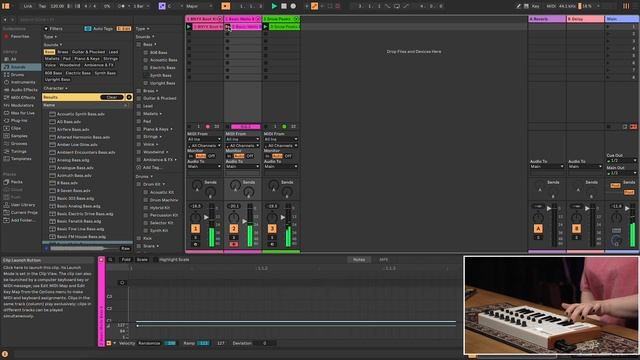Expand the Character filter group
This screenshot has width=640, height=360.
tap(55, 88)
